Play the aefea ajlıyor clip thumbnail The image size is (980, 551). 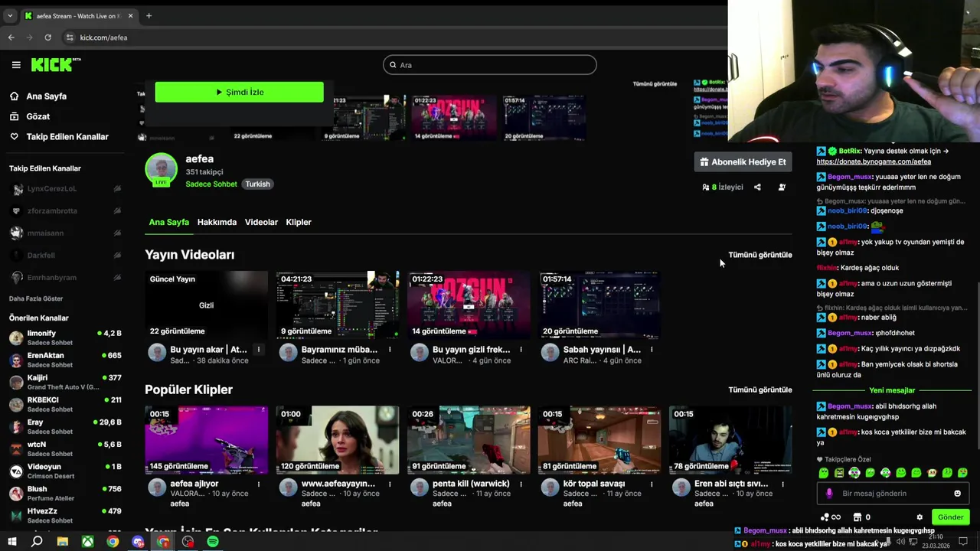(207, 440)
